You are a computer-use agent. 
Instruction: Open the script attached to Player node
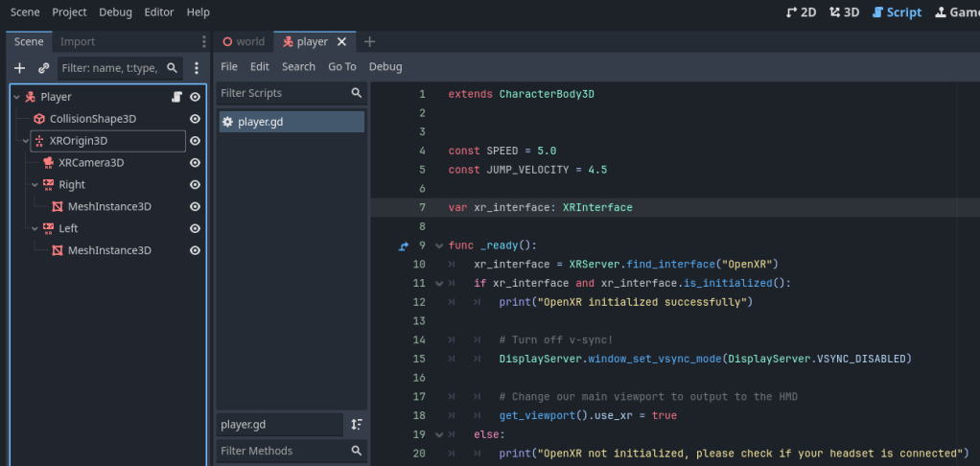(x=176, y=97)
